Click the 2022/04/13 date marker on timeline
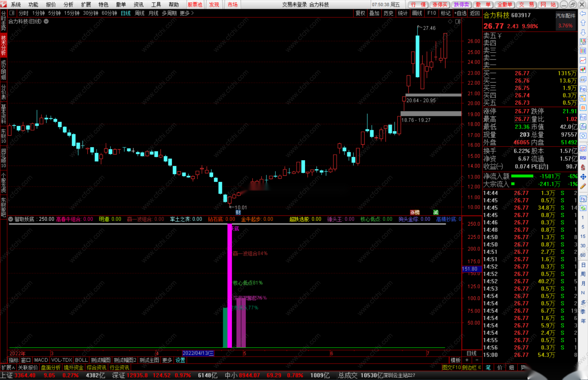The height and width of the screenshot is (380, 588). (x=198, y=353)
